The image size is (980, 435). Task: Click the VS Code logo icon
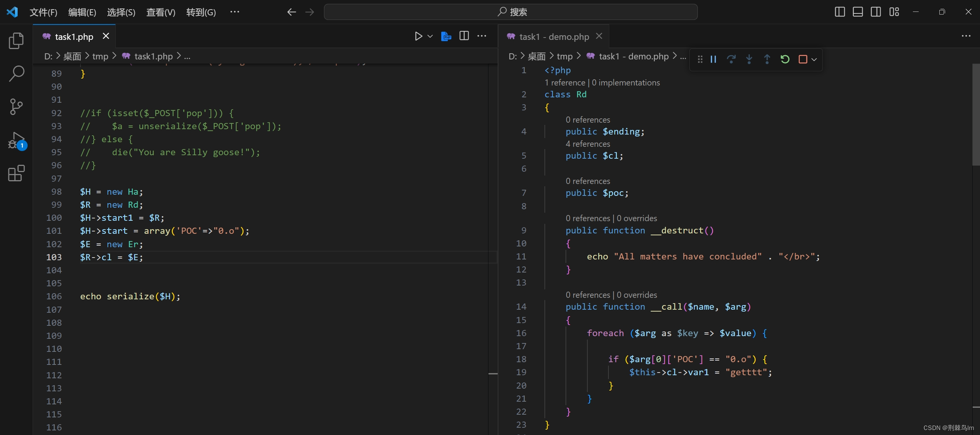pos(12,12)
